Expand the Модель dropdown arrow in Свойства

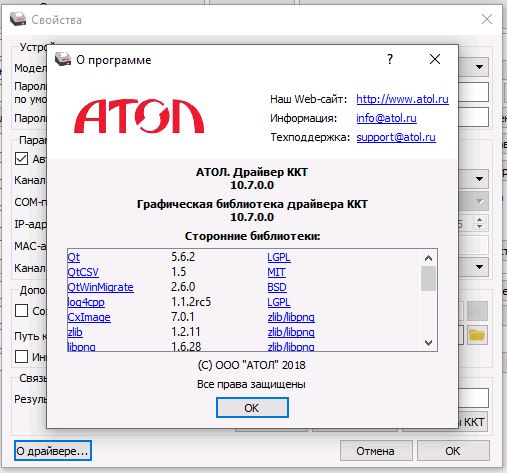pos(479,67)
